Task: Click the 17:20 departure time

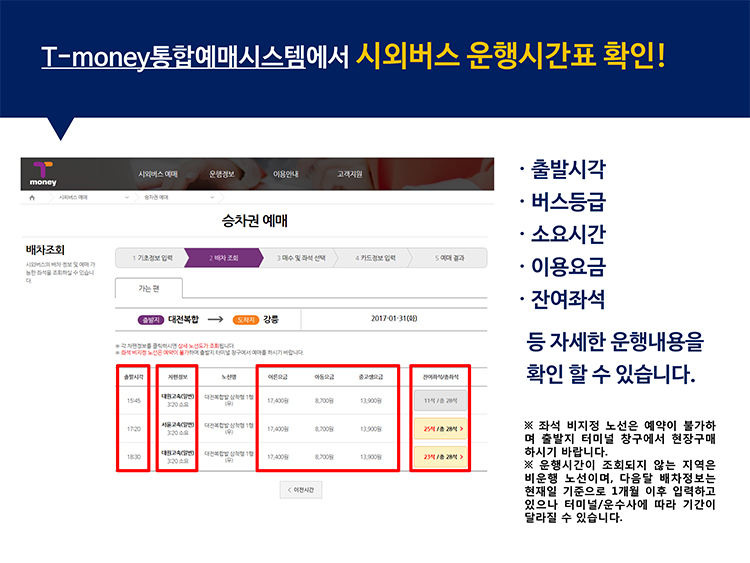Action: (134, 429)
